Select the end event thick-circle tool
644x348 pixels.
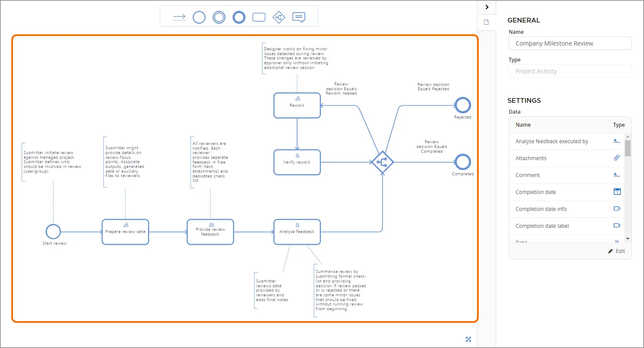click(x=239, y=17)
